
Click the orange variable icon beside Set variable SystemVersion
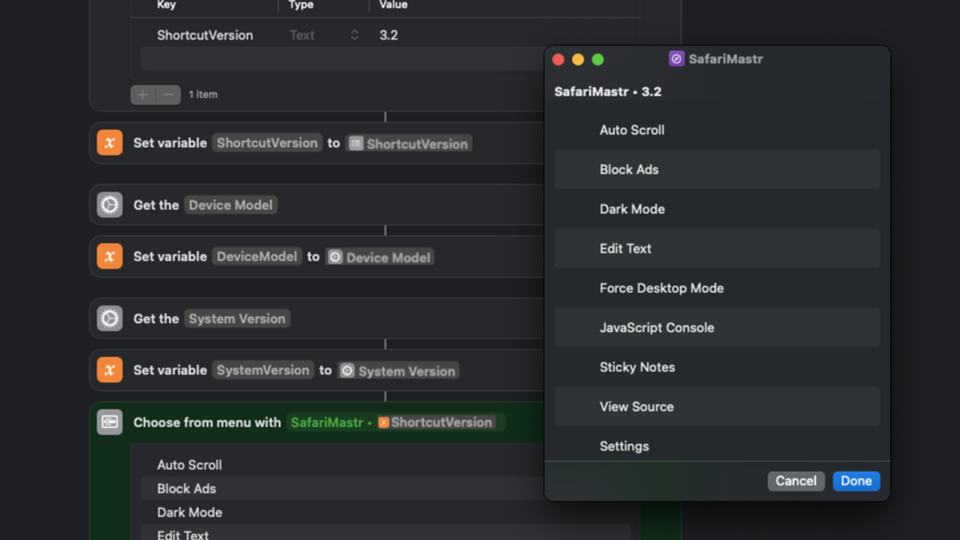point(110,370)
